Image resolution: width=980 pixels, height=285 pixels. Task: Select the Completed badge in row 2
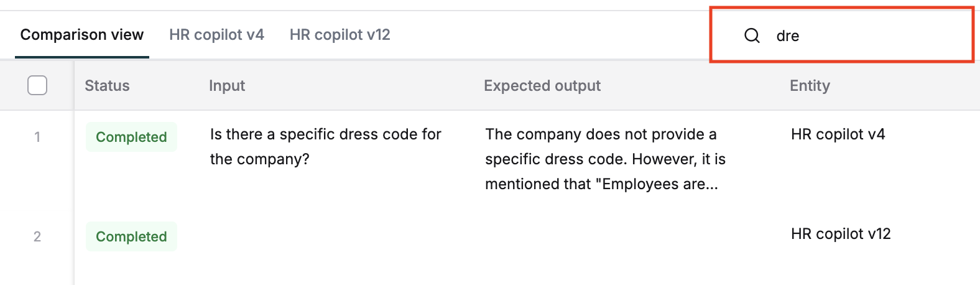click(131, 236)
